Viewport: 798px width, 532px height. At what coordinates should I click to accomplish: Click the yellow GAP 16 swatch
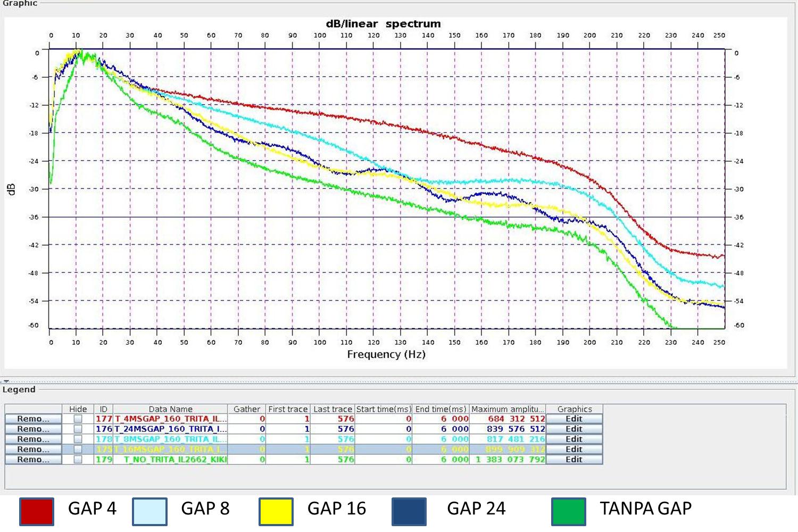pos(276,509)
